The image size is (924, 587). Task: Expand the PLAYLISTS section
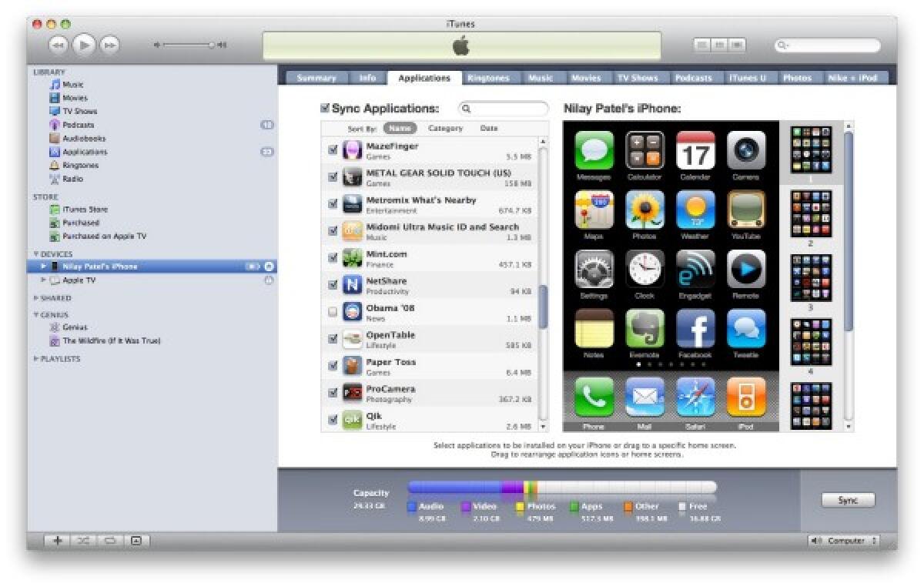pos(35,359)
